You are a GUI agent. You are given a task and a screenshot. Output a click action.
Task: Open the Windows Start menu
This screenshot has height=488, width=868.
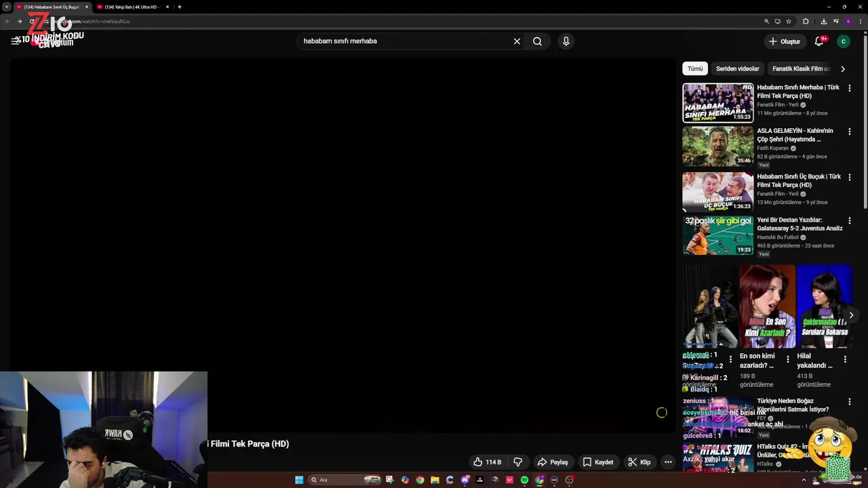299,480
